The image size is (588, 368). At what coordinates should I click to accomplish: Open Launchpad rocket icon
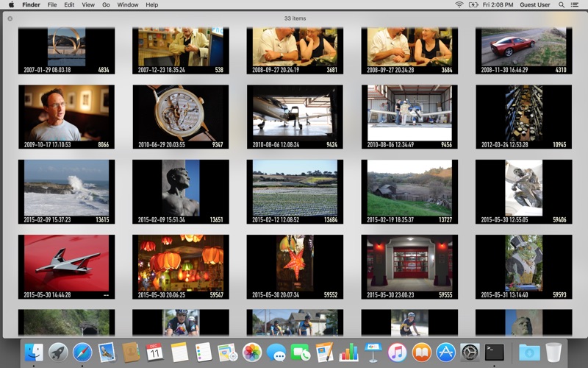pyautogui.click(x=58, y=353)
